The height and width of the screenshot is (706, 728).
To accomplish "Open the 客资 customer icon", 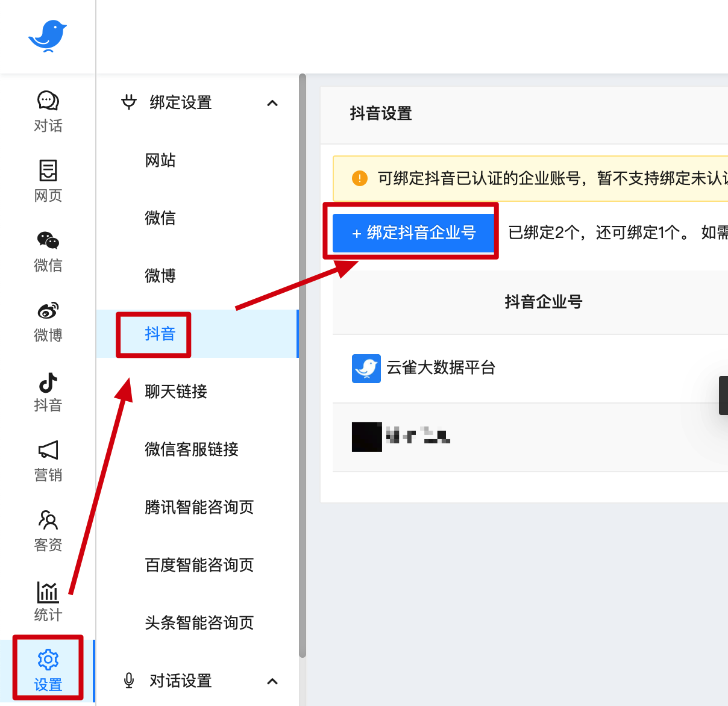I will coord(48,520).
